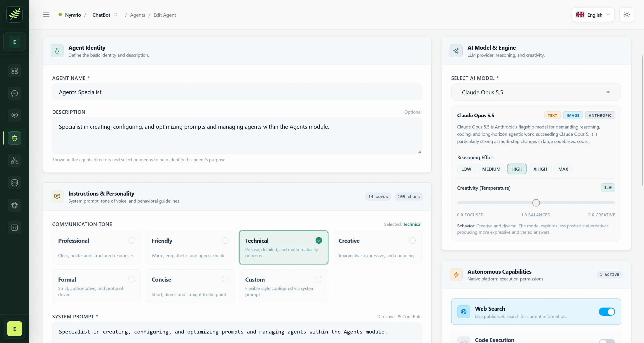Select the Concise communication tone

[x=190, y=286]
